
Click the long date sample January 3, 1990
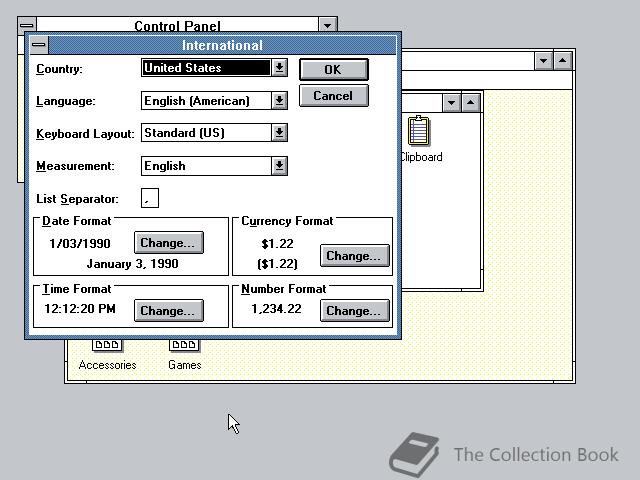[x=132, y=264]
